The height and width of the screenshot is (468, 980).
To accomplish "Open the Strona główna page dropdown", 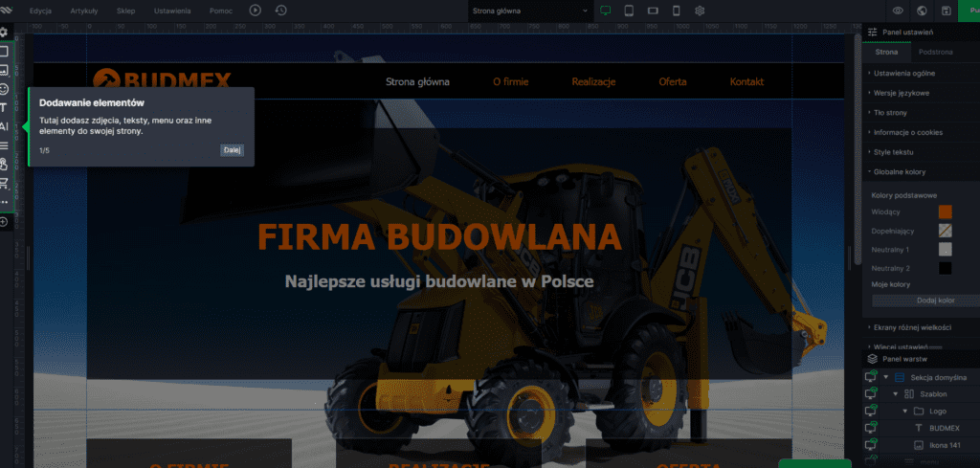I will (x=530, y=11).
